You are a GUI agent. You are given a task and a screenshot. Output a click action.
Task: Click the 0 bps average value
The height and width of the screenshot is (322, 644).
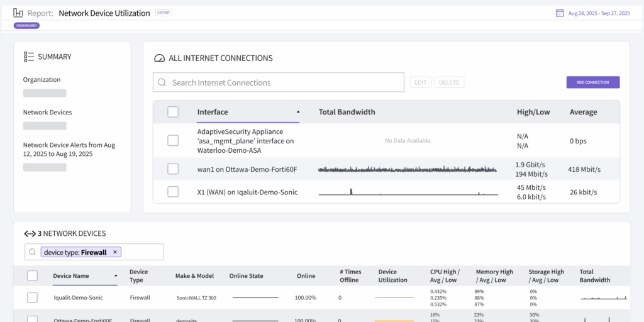pyautogui.click(x=579, y=141)
